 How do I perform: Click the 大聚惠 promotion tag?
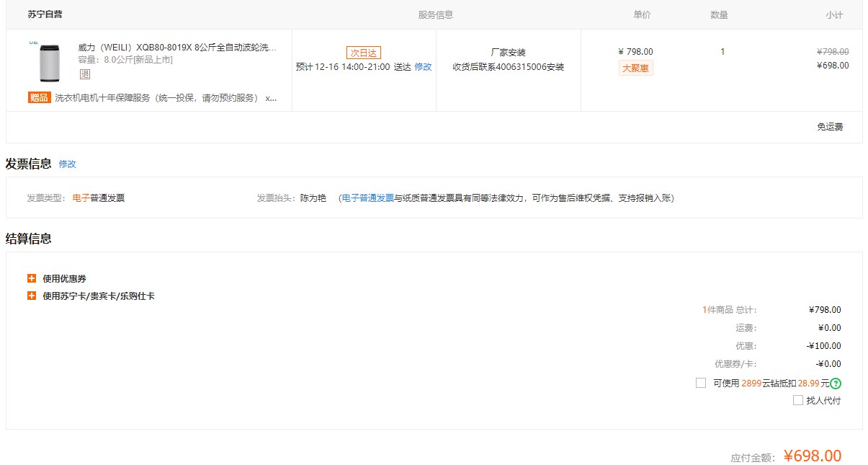(636, 68)
